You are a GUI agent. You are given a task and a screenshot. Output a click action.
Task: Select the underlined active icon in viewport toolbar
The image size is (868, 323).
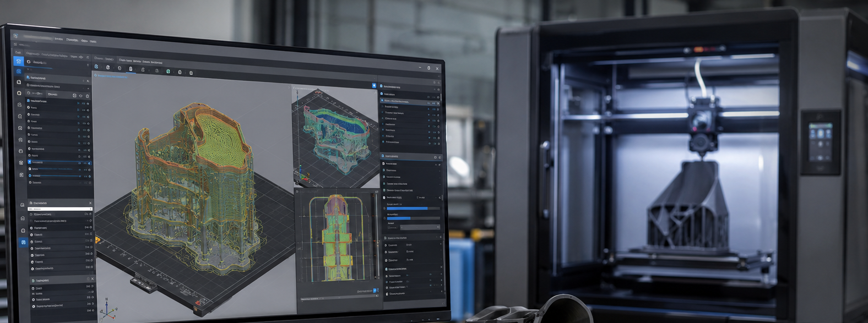coord(131,69)
